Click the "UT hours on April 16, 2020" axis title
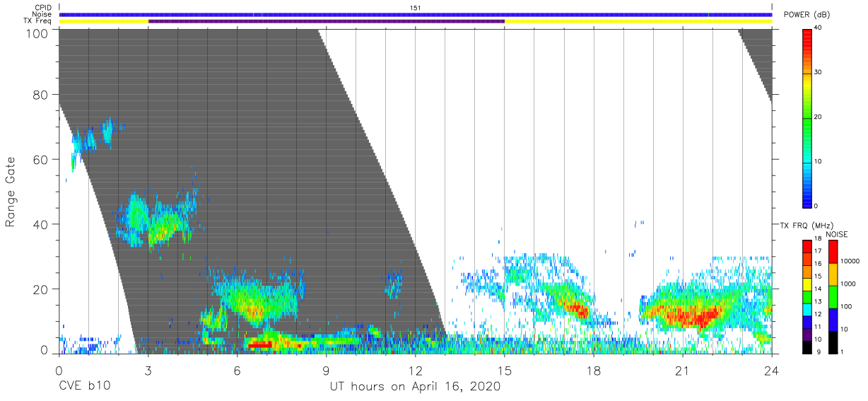Screen dimensions: 868x401 click(415, 387)
